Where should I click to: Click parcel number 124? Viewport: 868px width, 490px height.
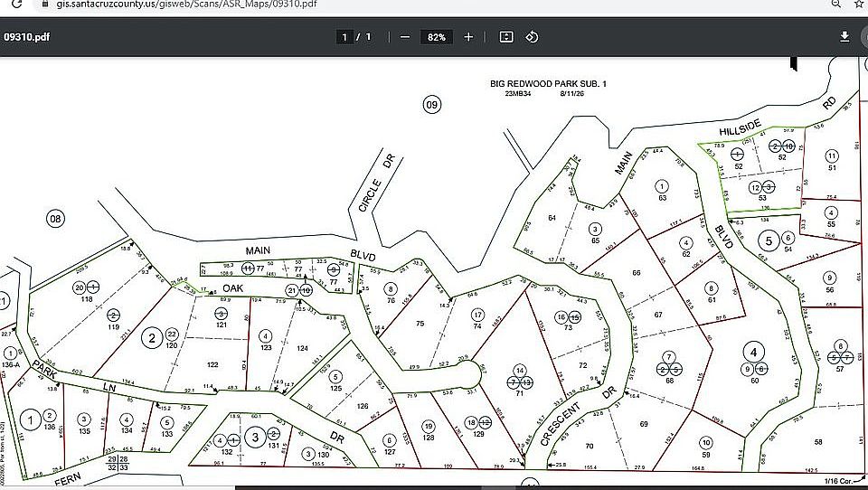pyautogui.click(x=302, y=348)
